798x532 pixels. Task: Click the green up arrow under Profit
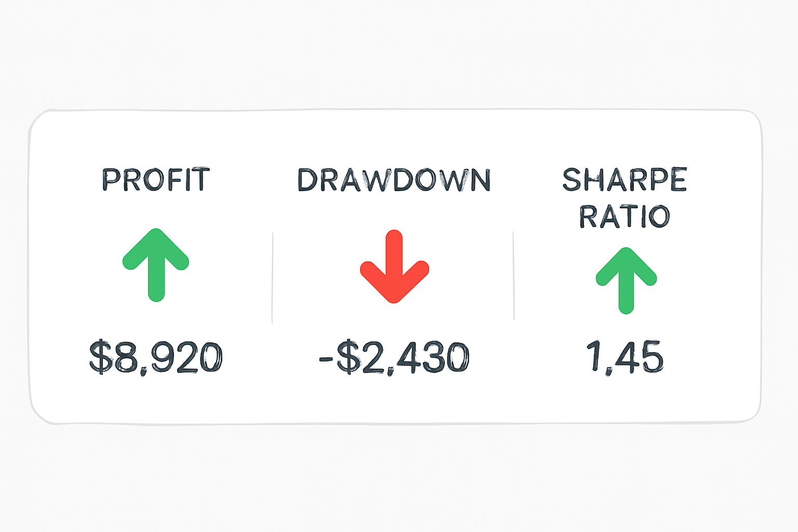pyautogui.click(x=156, y=264)
